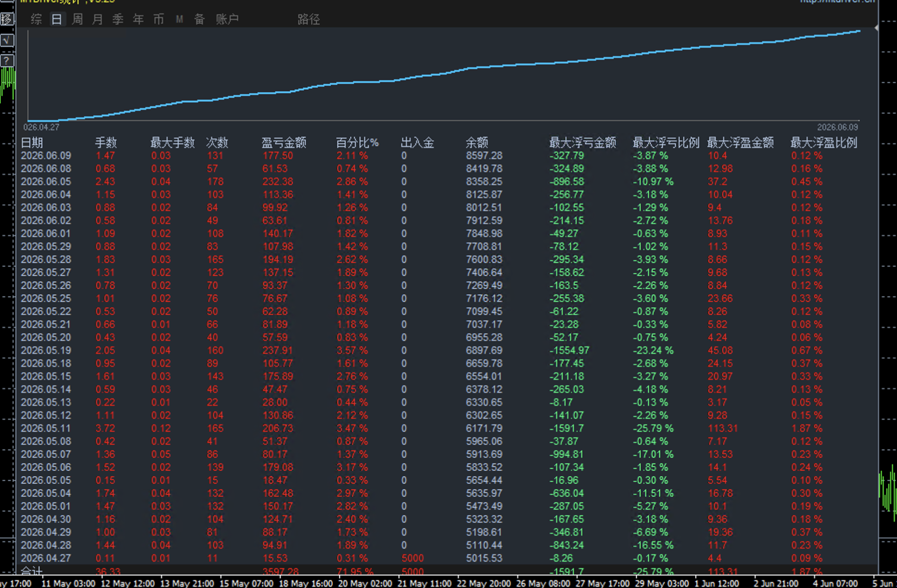Click the 余额 column header

pos(477,143)
